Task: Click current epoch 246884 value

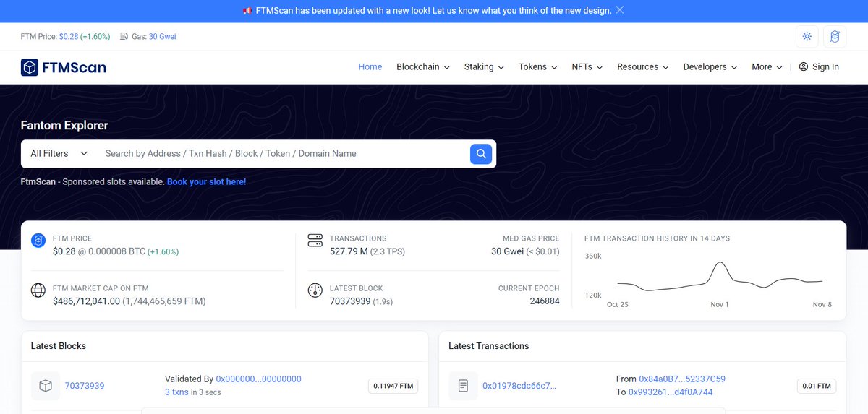Action: (545, 301)
